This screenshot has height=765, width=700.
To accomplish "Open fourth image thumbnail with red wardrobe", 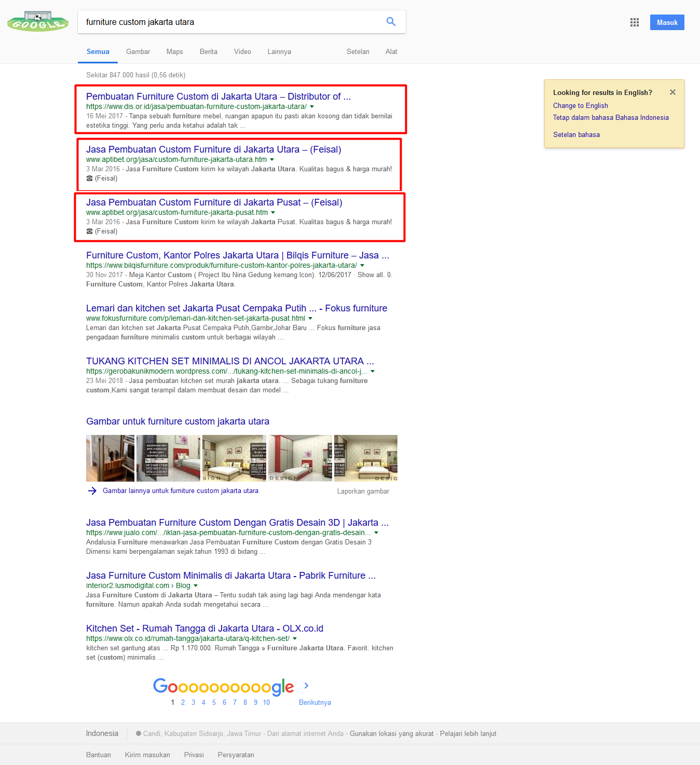I will tap(300, 458).
